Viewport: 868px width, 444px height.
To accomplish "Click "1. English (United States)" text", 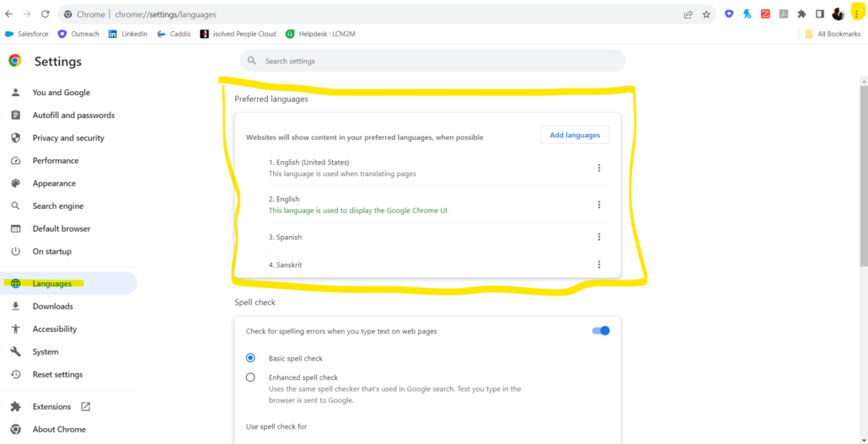I will [309, 163].
